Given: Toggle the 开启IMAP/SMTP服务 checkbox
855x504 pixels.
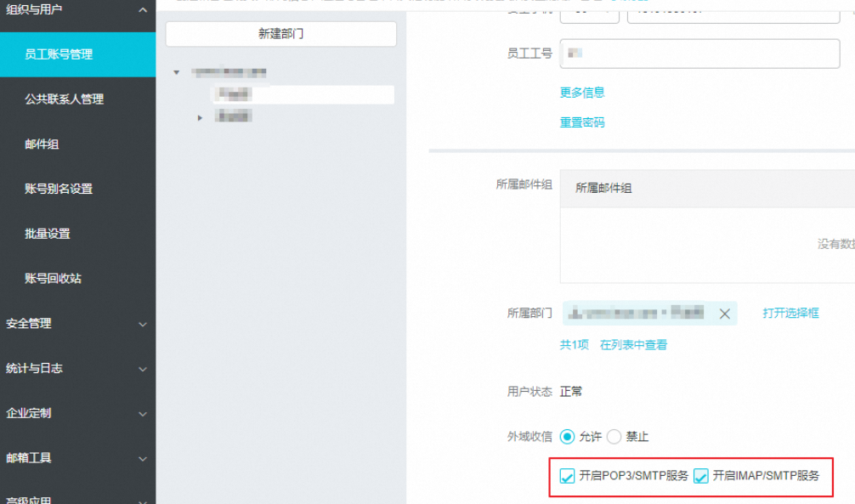Looking at the screenshot, I should pyautogui.click(x=701, y=477).
